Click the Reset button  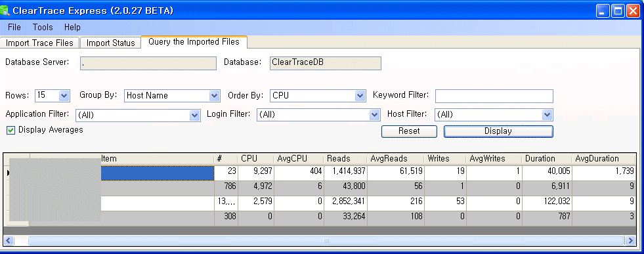(409, 131)
